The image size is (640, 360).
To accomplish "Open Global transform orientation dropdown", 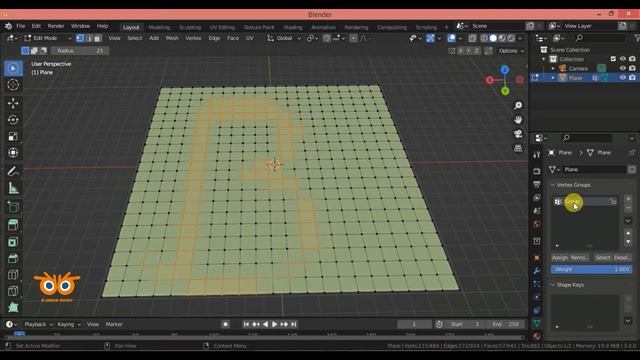I will pos(284,38).
